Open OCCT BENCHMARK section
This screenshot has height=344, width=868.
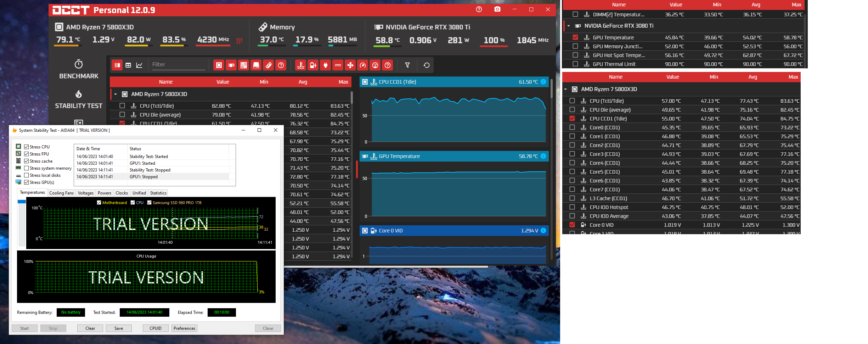point(79,69)
